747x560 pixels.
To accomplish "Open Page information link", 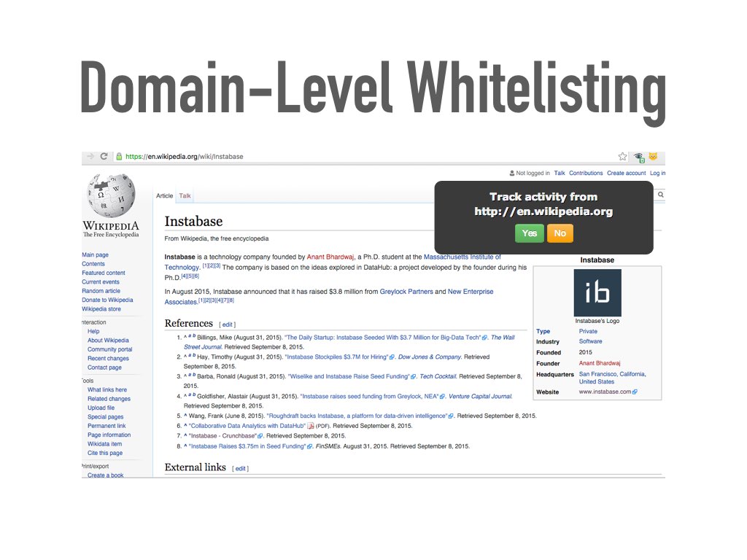I will [109, 435].
